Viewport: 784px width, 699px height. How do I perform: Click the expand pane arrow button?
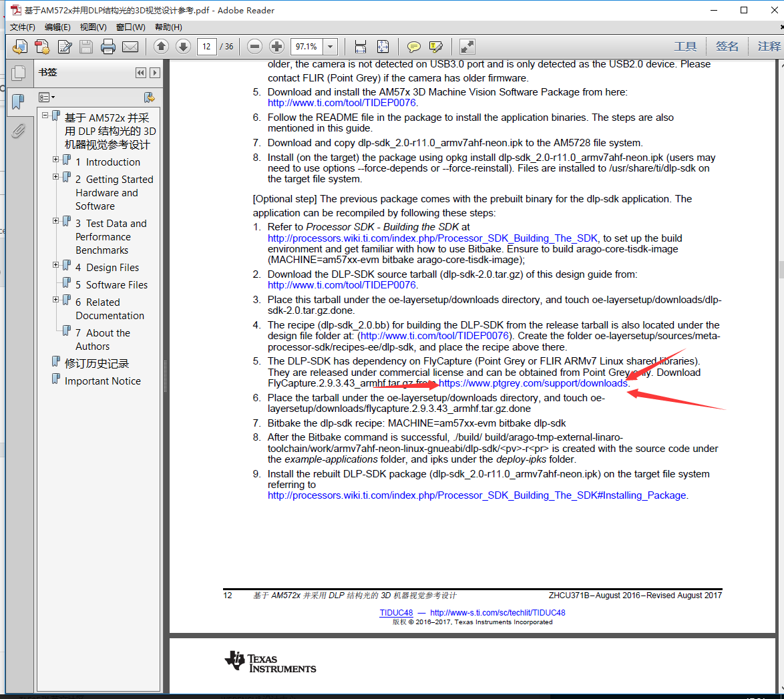pyautogui.click(x=155, y=73)
